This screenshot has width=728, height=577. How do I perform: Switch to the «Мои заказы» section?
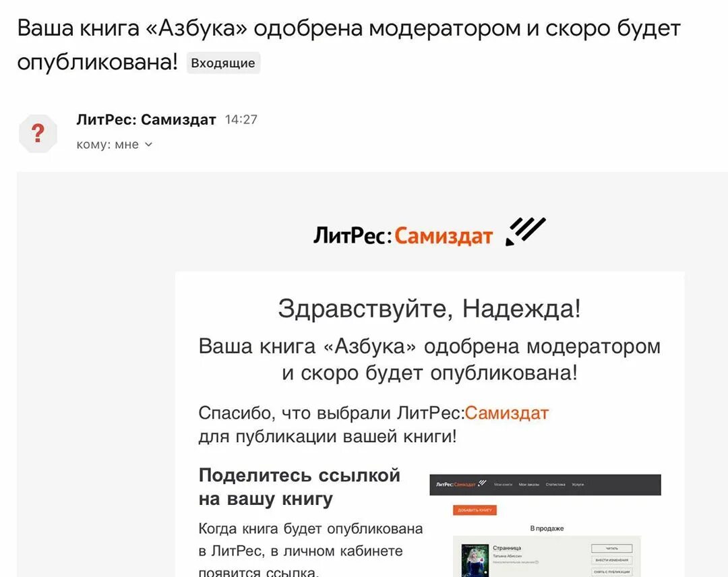529,485
